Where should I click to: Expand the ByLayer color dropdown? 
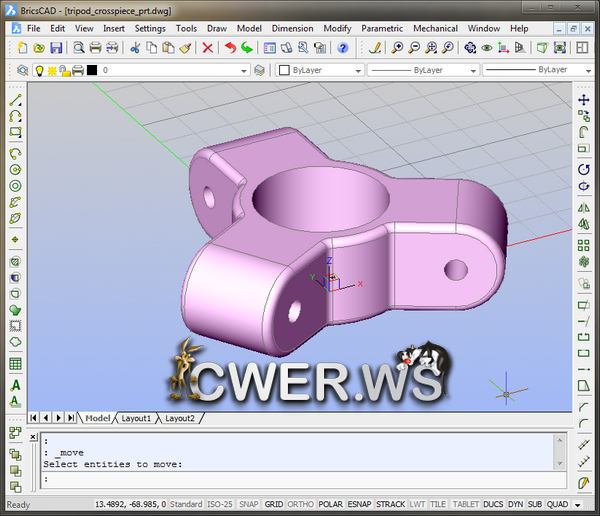coord(320,71)
